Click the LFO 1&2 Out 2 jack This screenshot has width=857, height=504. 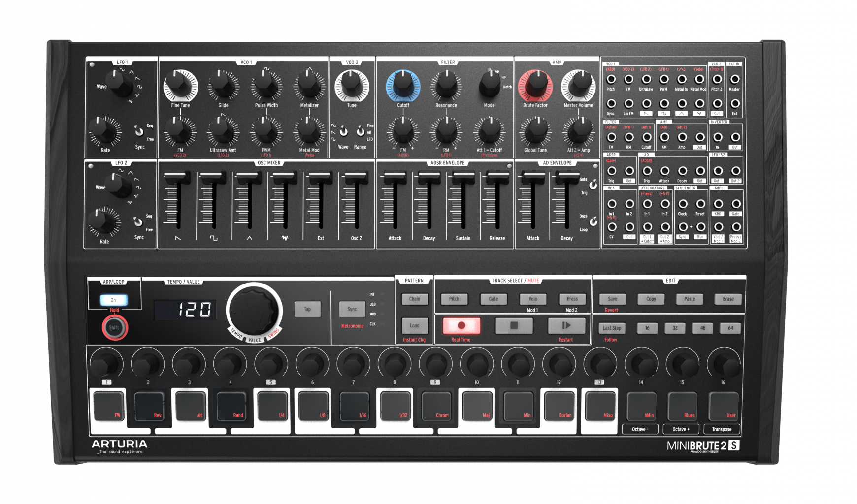[x=735, y=171]
